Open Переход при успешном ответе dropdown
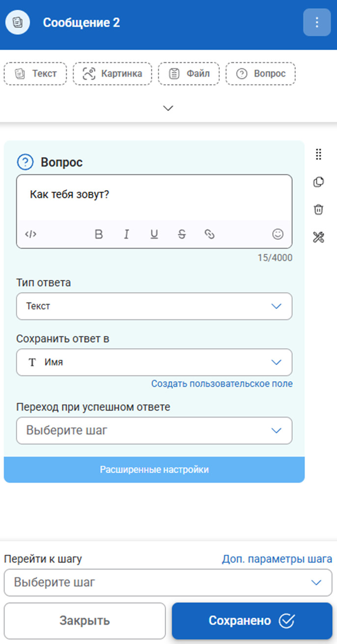Screen dimensions: 337x644 click(154, 431)
